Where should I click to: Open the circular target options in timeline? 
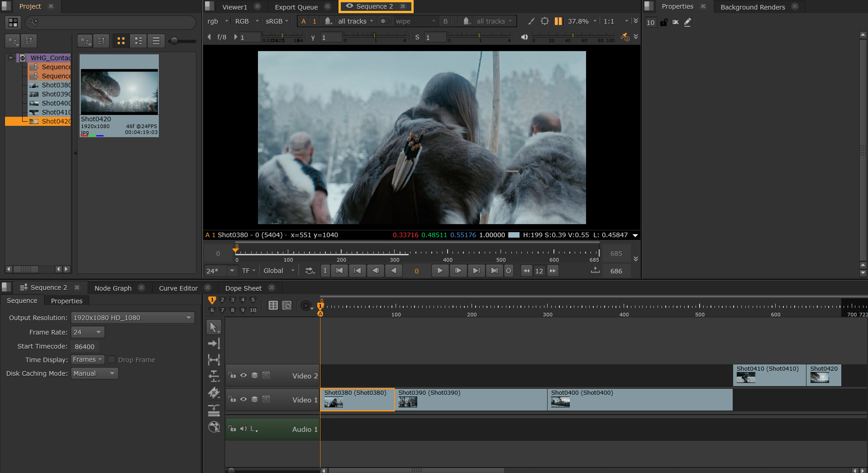306,306
